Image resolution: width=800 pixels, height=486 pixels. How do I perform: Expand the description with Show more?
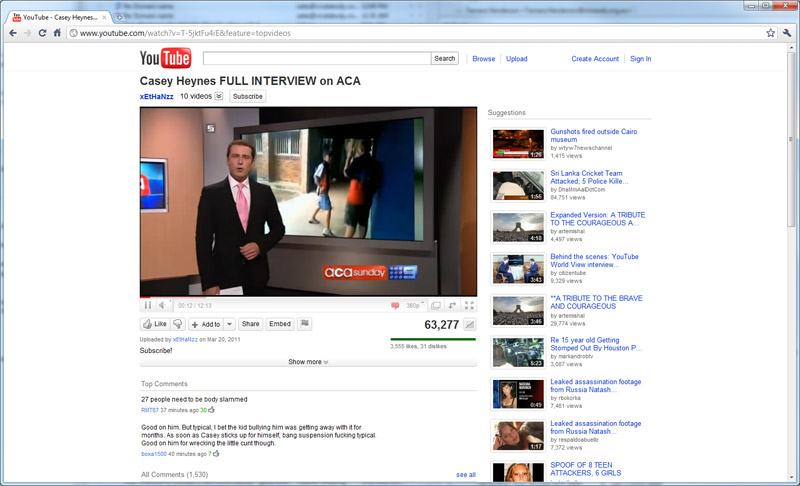(x=308, y=362)
